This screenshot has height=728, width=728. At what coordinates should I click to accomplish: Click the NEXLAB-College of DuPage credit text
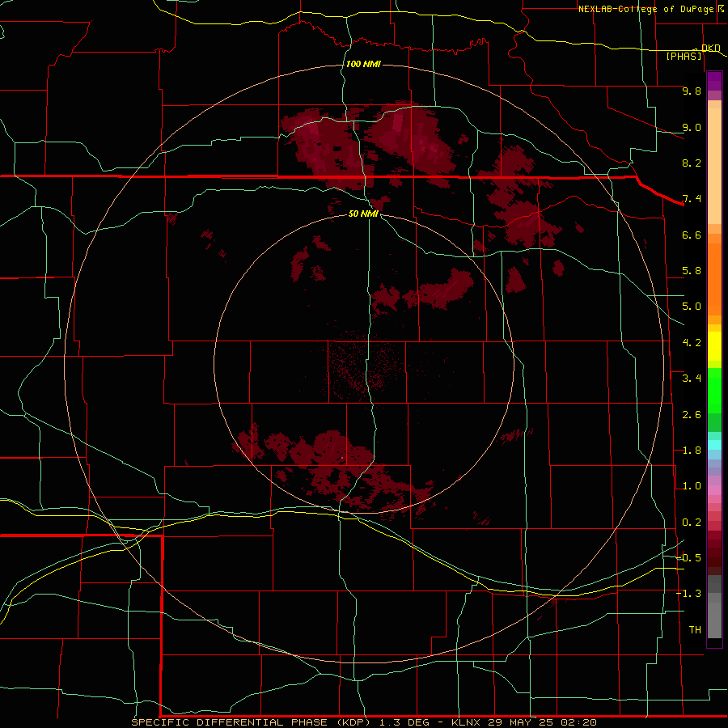coord(648,9)
